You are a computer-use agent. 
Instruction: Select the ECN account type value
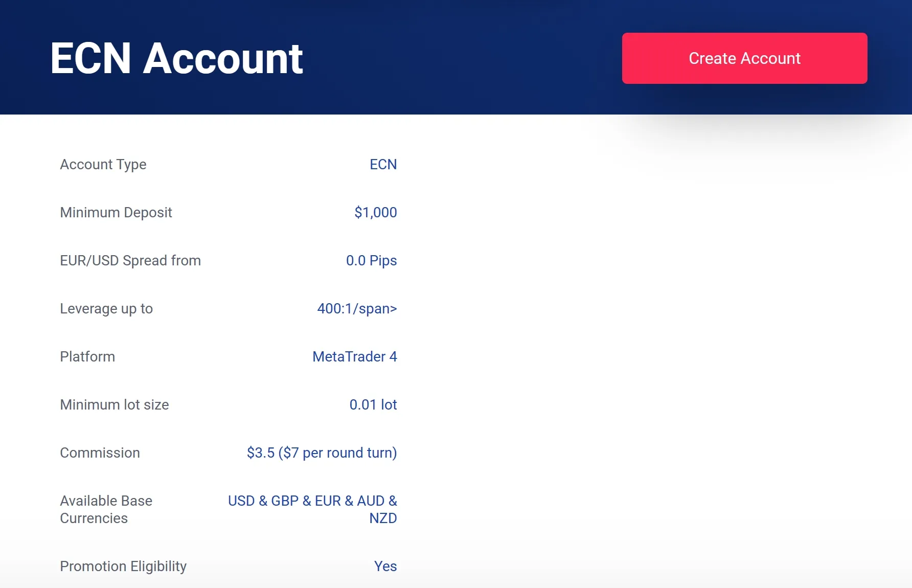pyautogui.click(x=383, y=164)
